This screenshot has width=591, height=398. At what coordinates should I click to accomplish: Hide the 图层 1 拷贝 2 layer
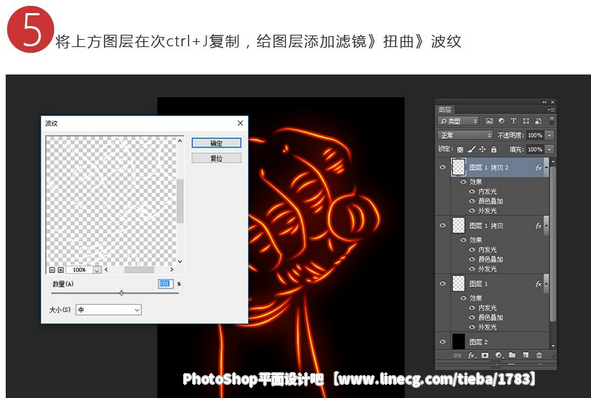point(442,167)
